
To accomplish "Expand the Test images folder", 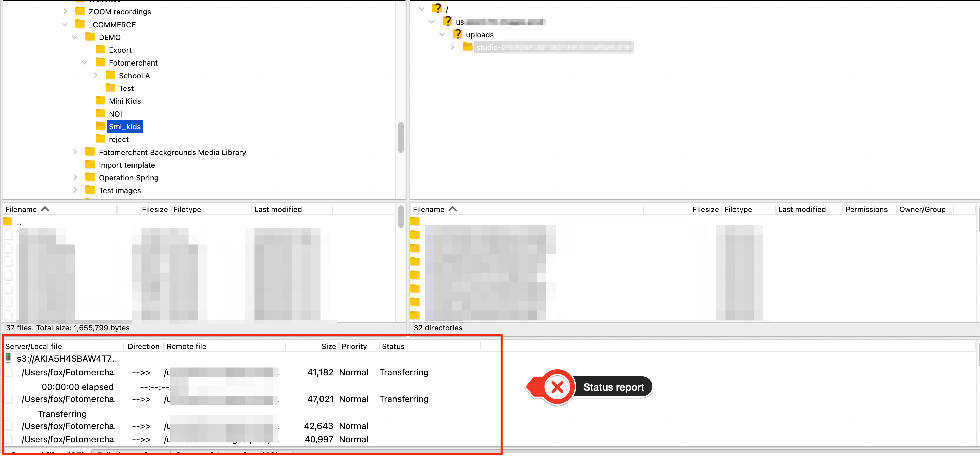I will 75,190.
